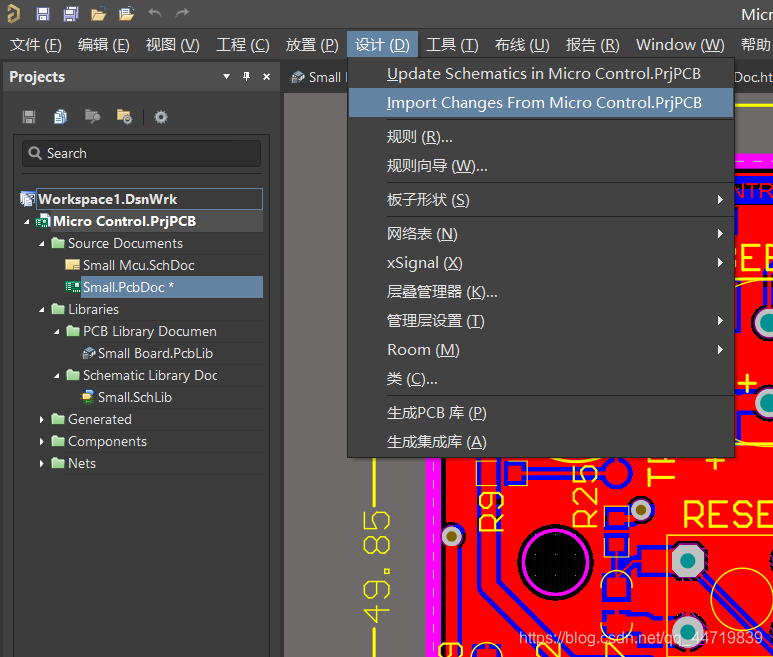Screen dimensions: 773x657
Task: Open the 板子形状 (S) submenu
Action: pos(541,200)
